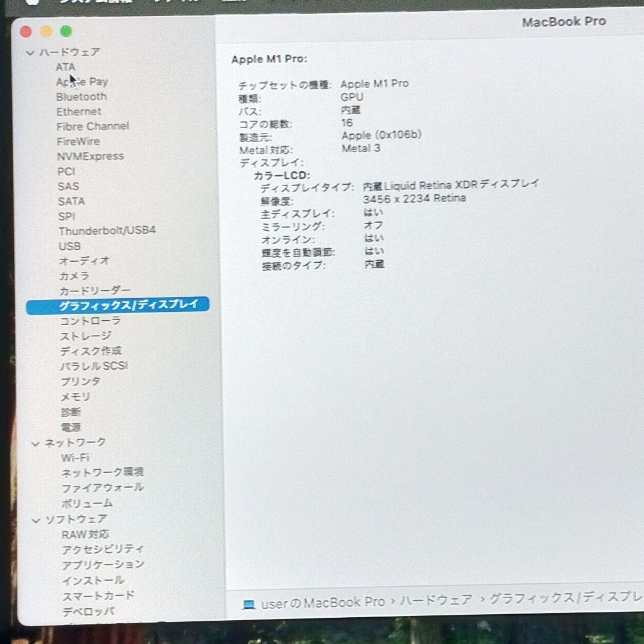Open the Thunderbolt/USB4 section
644x644 pixels.
[108, 230]
